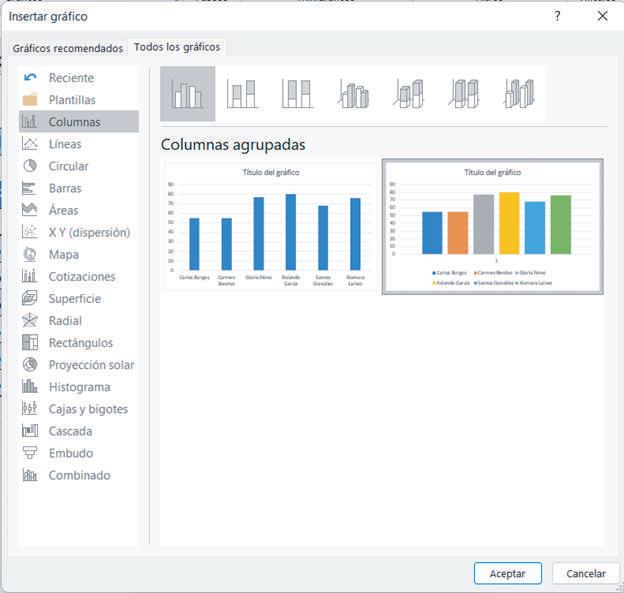The height and width of the screenshot is (593, 624).
Task: Choose the Barras category label
Action: pyautogui.click(x=65, y=188)
